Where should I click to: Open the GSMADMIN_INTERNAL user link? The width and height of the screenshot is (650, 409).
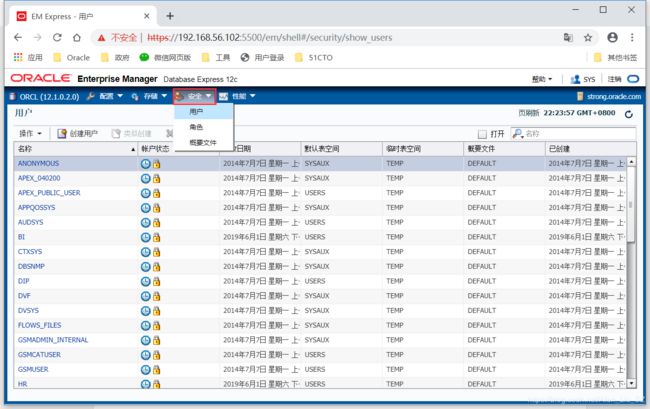pyautogui.click(x=53, y=340)
